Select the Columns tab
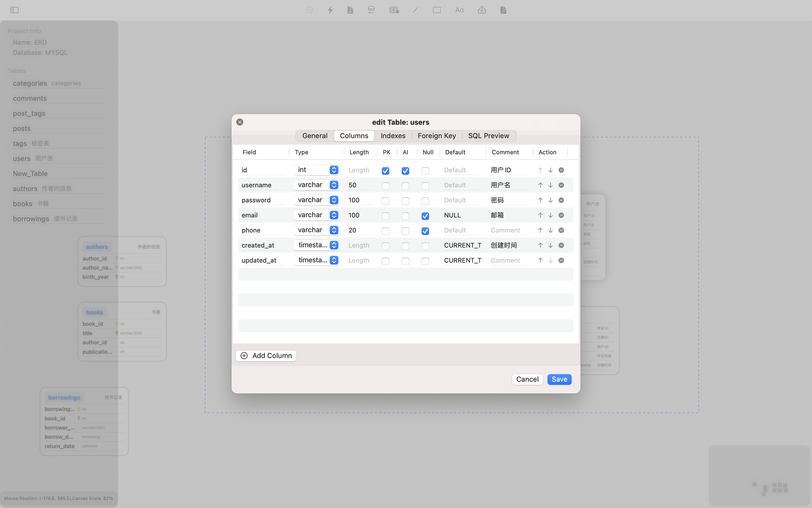 (x=354, y=136)
